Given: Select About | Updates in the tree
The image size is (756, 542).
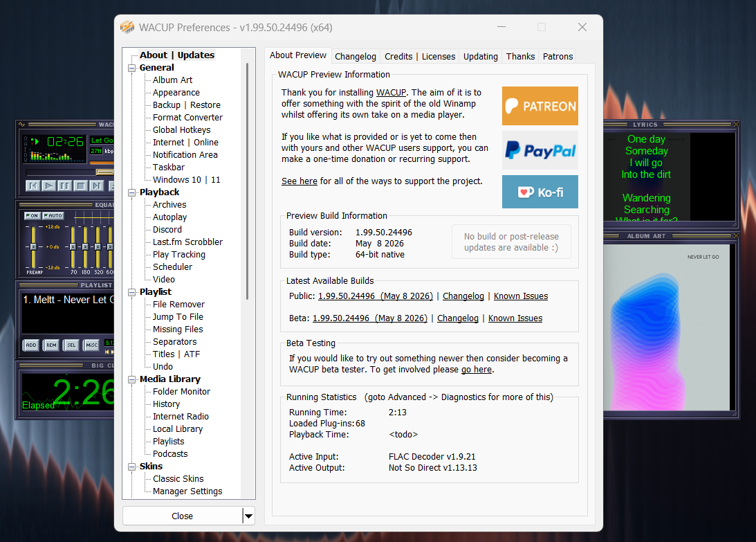Looking at the screenshot, I should pyautogui.click(x=177, y=55).
